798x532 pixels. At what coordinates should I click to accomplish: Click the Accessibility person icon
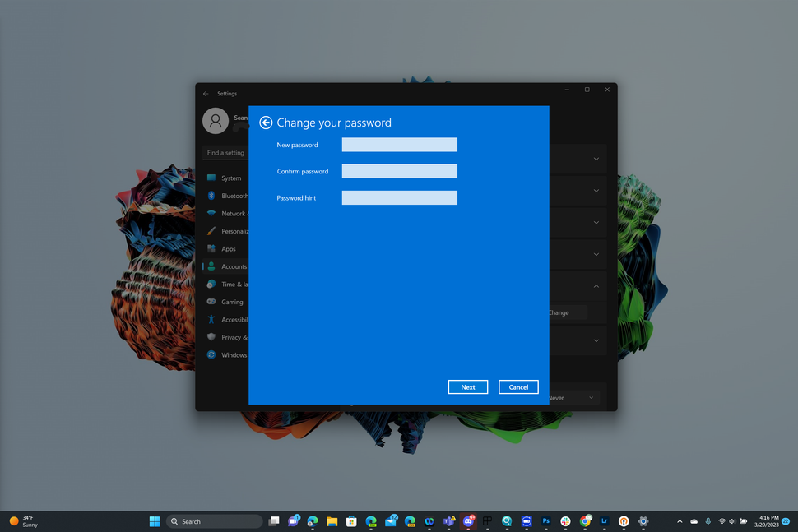[212, 319]
